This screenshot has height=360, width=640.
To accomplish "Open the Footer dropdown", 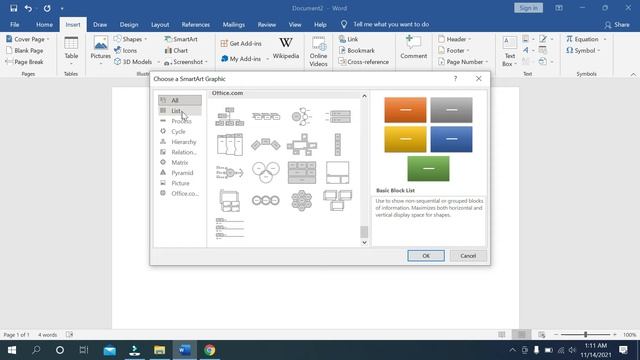I will (454, 51).
